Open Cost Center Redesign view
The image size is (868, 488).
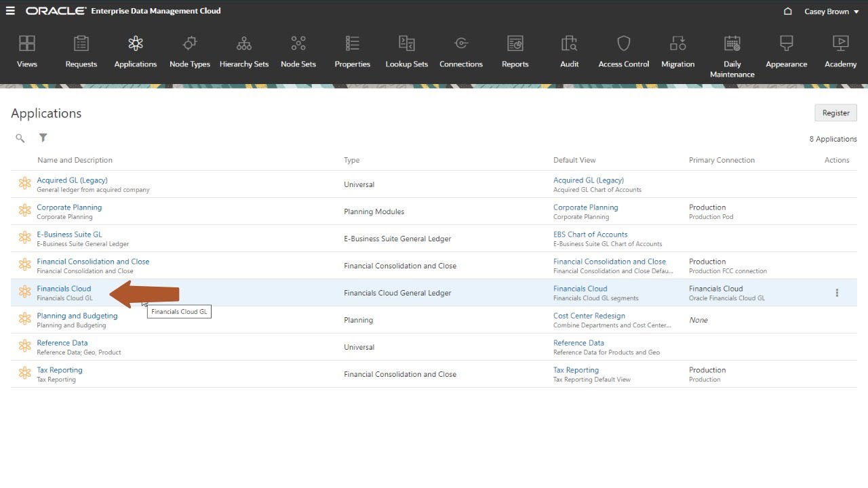[589, 316]
